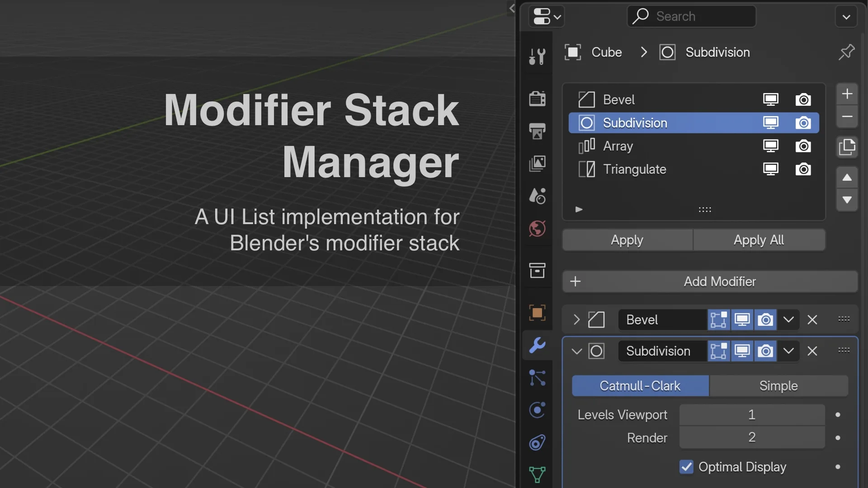Toggle render camera for Array in list
The image size is (868, 488).
pyautogui.click(x=803, y=146)
